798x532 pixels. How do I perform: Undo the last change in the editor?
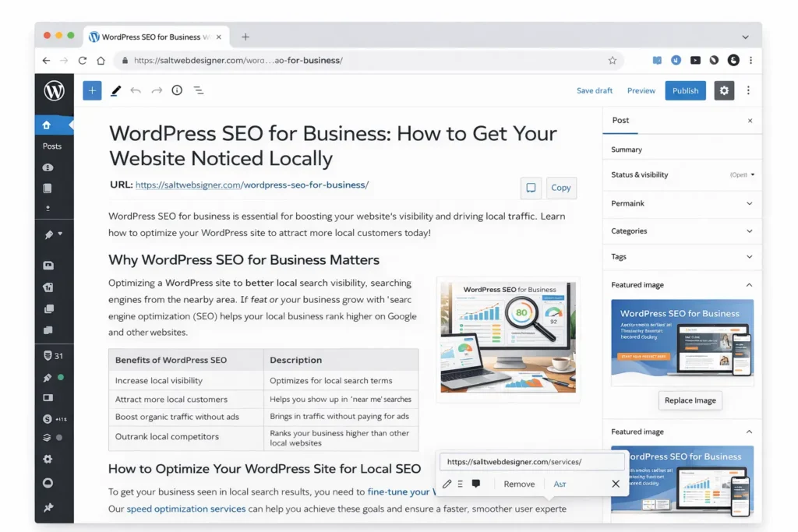[136, 90]
